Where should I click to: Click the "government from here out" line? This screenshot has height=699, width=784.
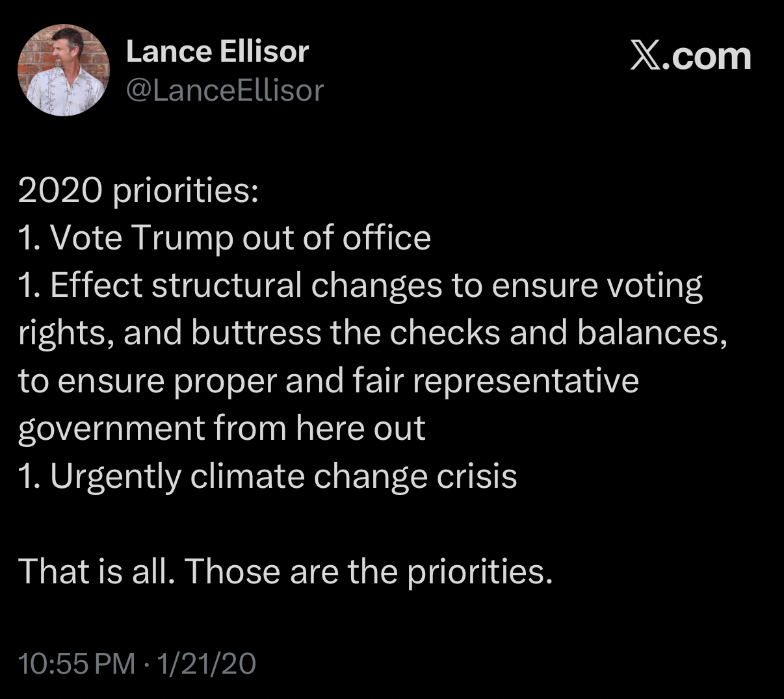click(222, 428)
